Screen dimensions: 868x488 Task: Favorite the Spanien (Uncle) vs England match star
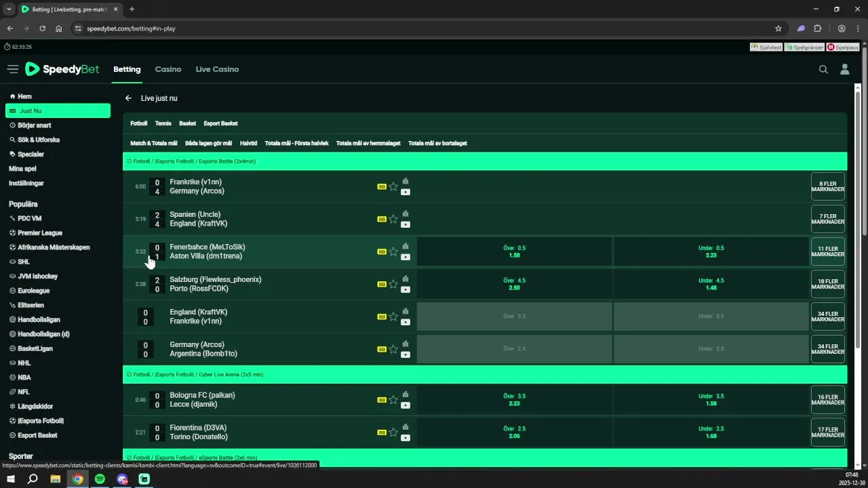coord(393,219)
